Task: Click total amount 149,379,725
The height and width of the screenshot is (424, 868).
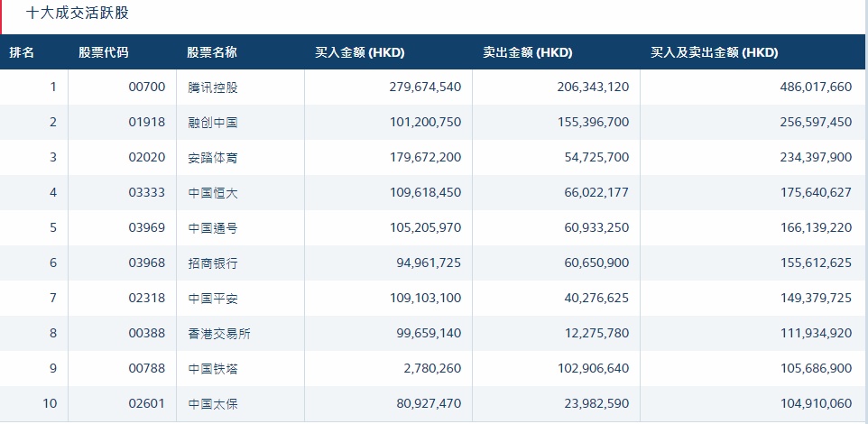Action: point(816,298)
